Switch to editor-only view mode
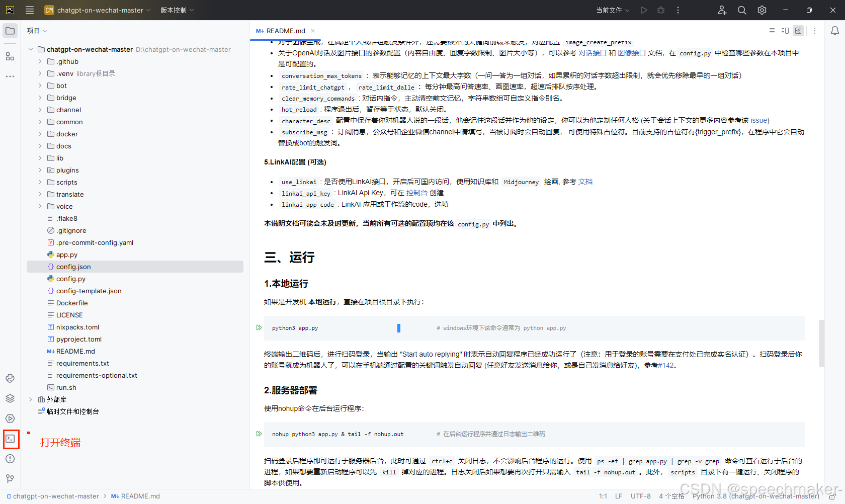 point(772,31)
